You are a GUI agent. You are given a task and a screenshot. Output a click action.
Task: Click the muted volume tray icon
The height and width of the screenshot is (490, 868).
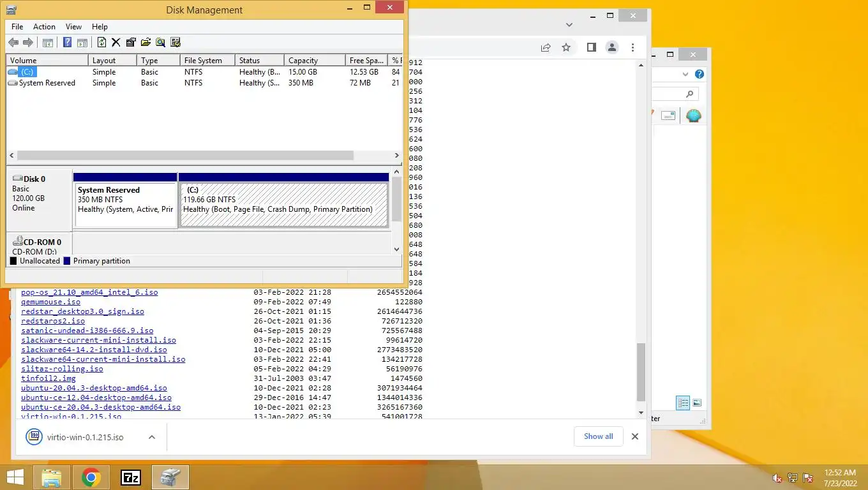777,478
